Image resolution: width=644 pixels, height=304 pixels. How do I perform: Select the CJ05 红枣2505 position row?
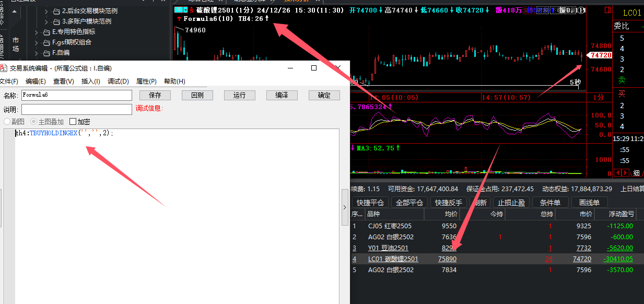click(497, 226)
